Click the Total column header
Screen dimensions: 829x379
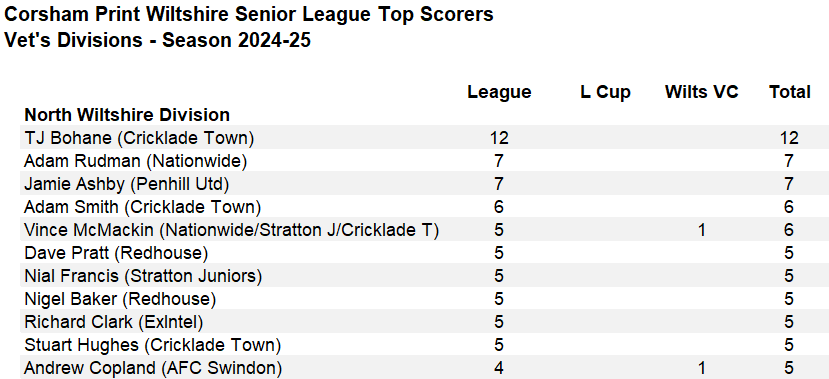[789, 92]
